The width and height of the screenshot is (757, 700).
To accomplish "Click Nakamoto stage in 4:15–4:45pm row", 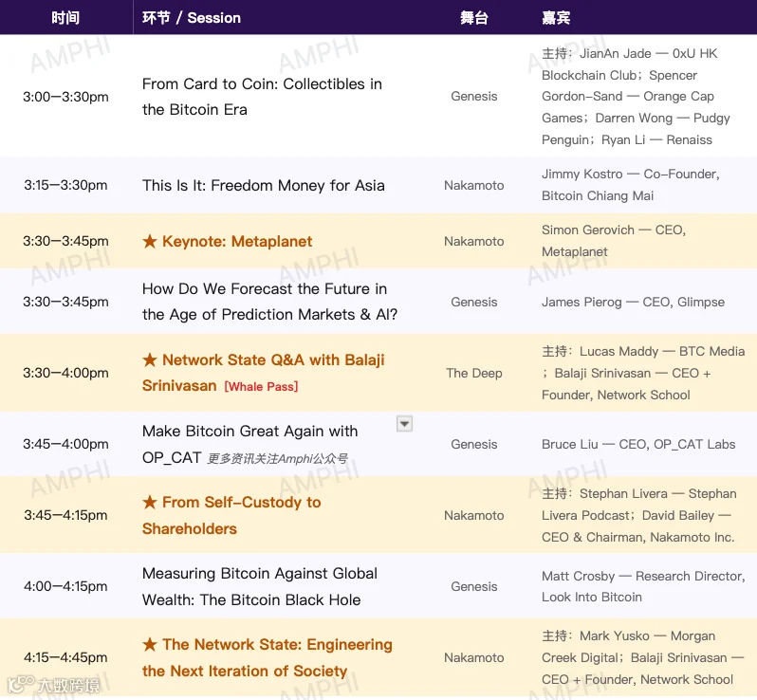I will coord(473,657).
